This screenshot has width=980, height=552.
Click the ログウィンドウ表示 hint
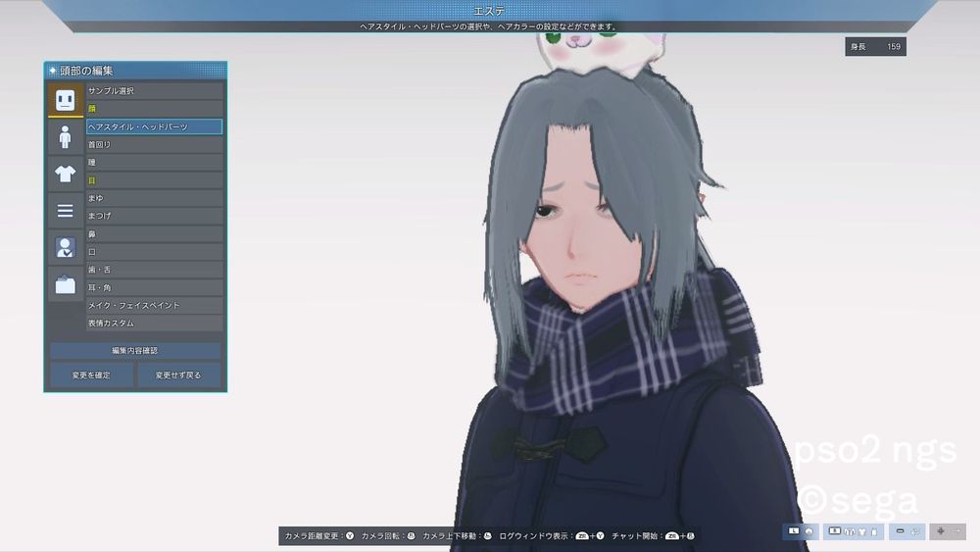click(x=552, y=535)
